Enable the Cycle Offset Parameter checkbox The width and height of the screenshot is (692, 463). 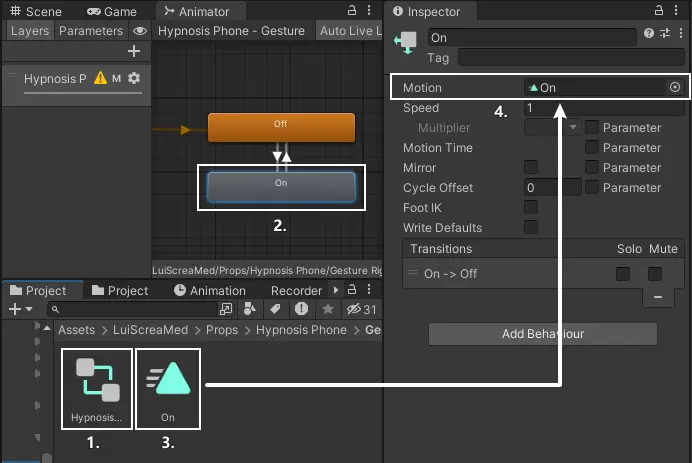coord(592,188)
